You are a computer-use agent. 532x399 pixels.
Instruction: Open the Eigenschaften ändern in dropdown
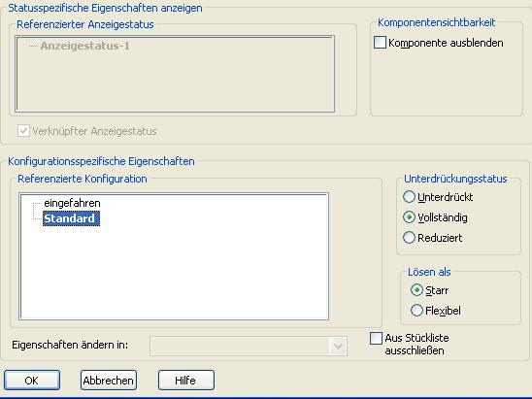pyautogui.click(x=338, y=346)
